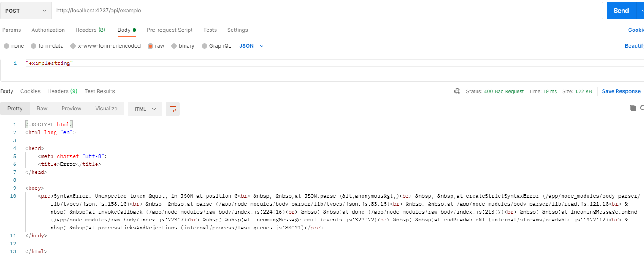Open the POST method dropdown
The width and height of the screenshot is (644, 259).
(x=26, y=11)
